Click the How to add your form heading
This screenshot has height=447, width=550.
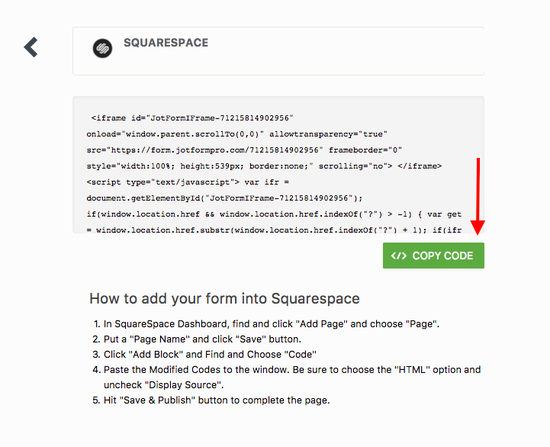click(224, 299)
